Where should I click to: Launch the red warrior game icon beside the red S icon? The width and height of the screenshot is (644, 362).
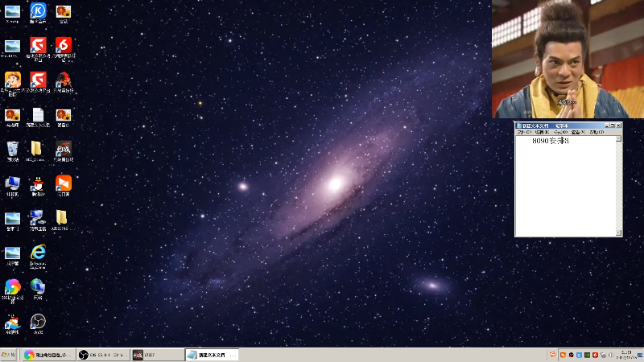[64, 80]
